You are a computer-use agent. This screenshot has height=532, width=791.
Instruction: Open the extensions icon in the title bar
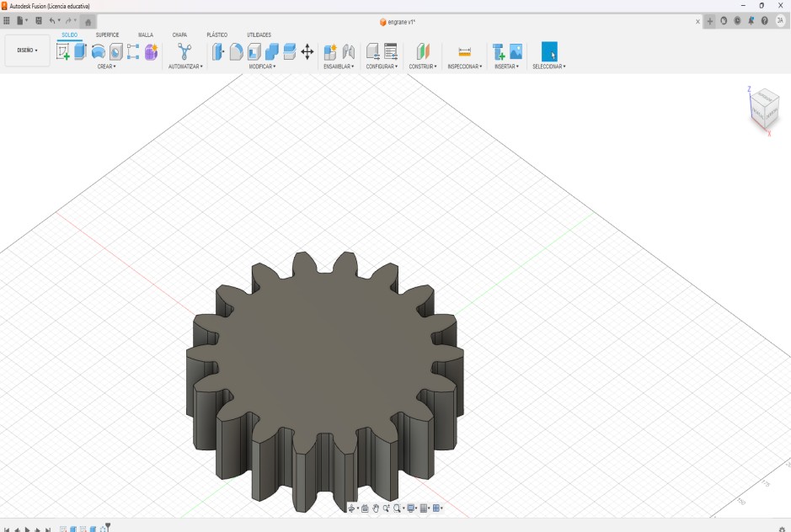pyautogui.click(x=724, y=21)
